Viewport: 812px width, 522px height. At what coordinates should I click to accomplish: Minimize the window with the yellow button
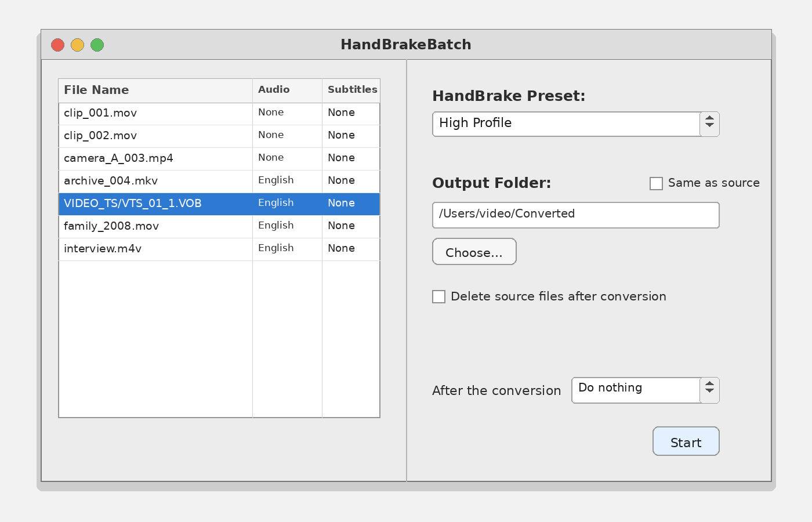click(x=77, y=45)
